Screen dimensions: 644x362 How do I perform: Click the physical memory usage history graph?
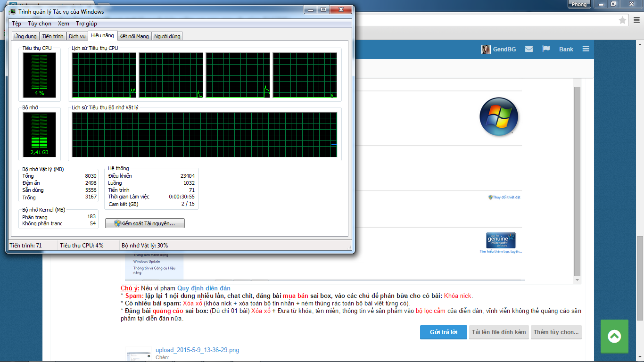tap(205, 134)
